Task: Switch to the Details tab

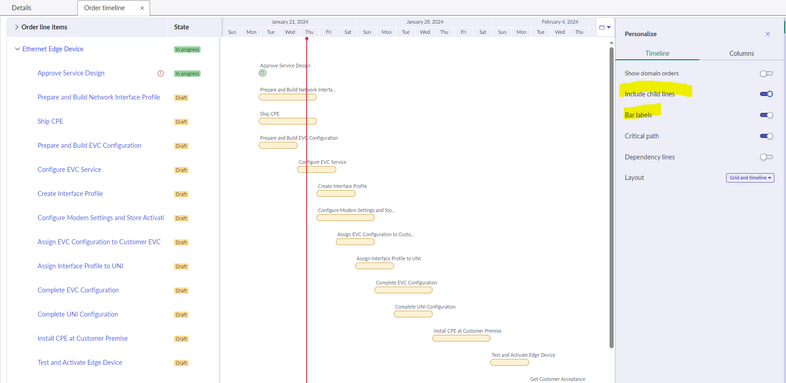Action: (x=22, y=8)
